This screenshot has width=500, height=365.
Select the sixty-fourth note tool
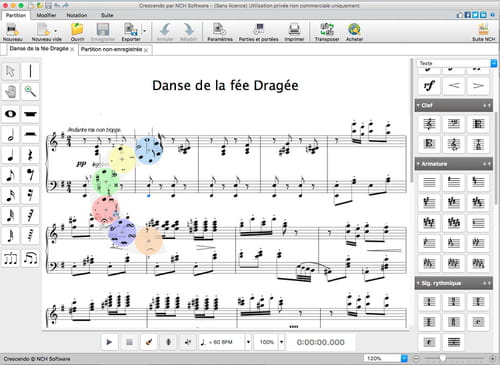(11, 236)
